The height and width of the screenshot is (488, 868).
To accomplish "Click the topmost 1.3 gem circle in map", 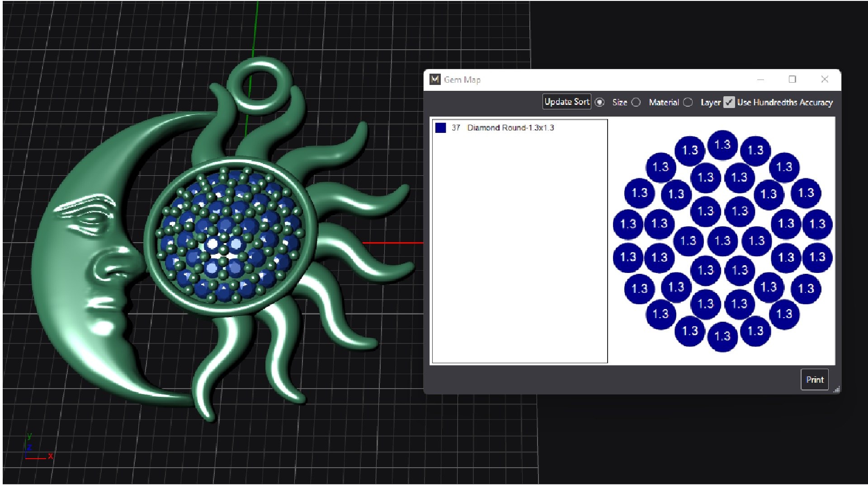I will coord(722,145).
